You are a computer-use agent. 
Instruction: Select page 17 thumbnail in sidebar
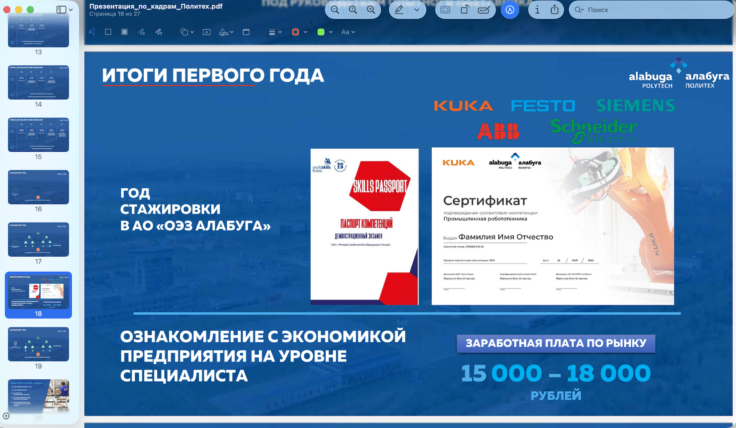tap(39, 239)
